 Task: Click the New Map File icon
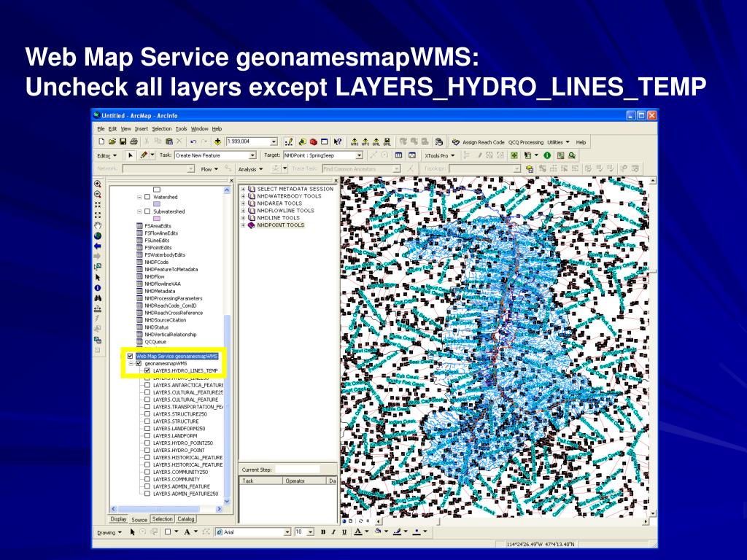click(x=101, y=141)
